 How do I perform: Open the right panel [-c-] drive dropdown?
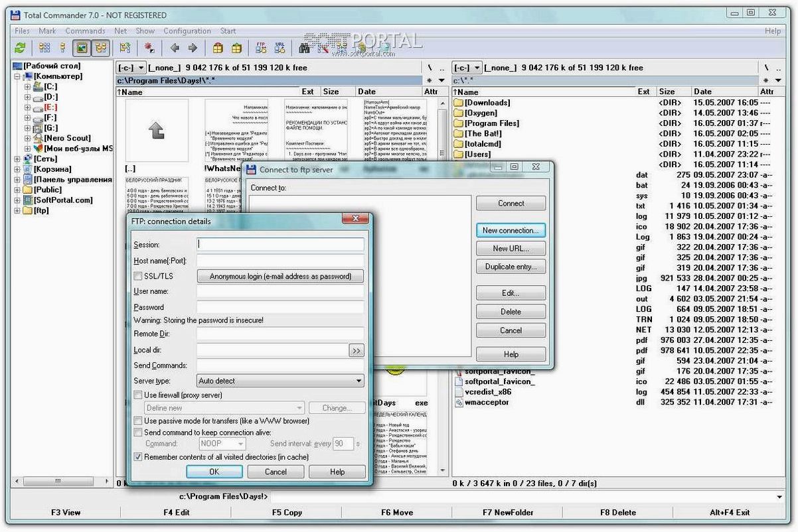[x=467, y=68]
